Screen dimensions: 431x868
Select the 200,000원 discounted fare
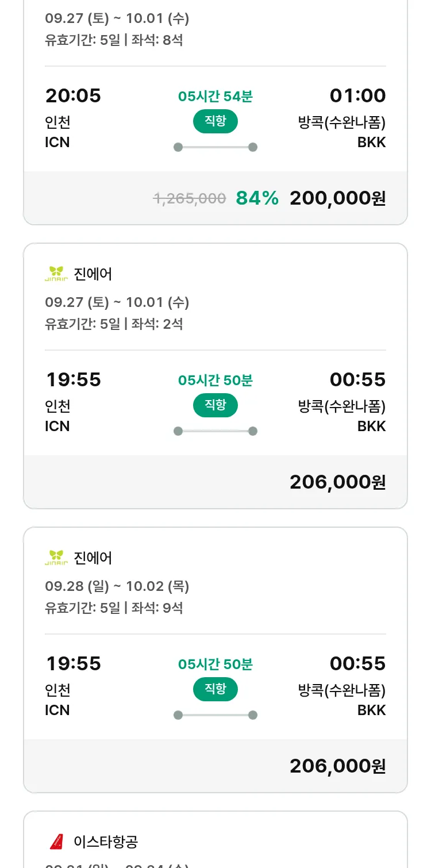pyautogui.click(x=337, y=198)
